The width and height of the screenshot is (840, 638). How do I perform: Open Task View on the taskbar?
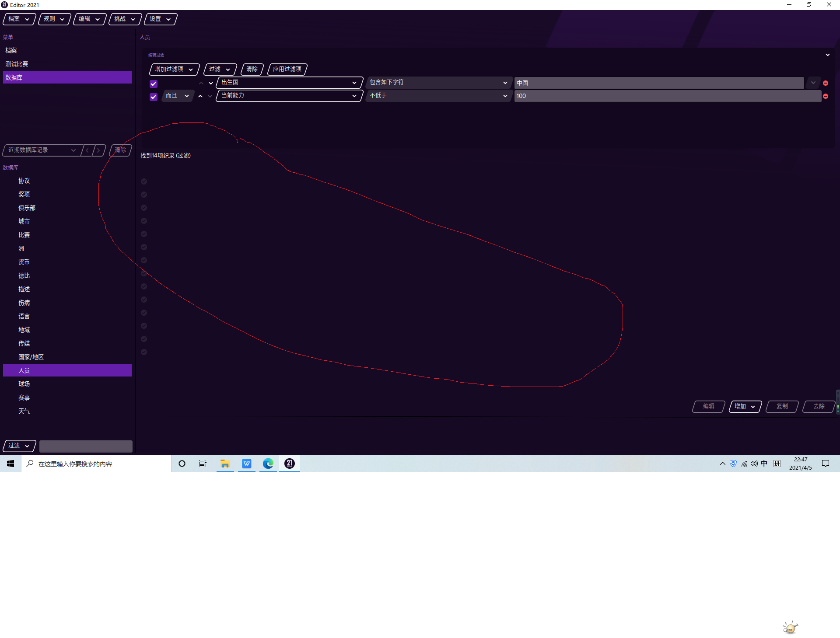tap(203, 464)
